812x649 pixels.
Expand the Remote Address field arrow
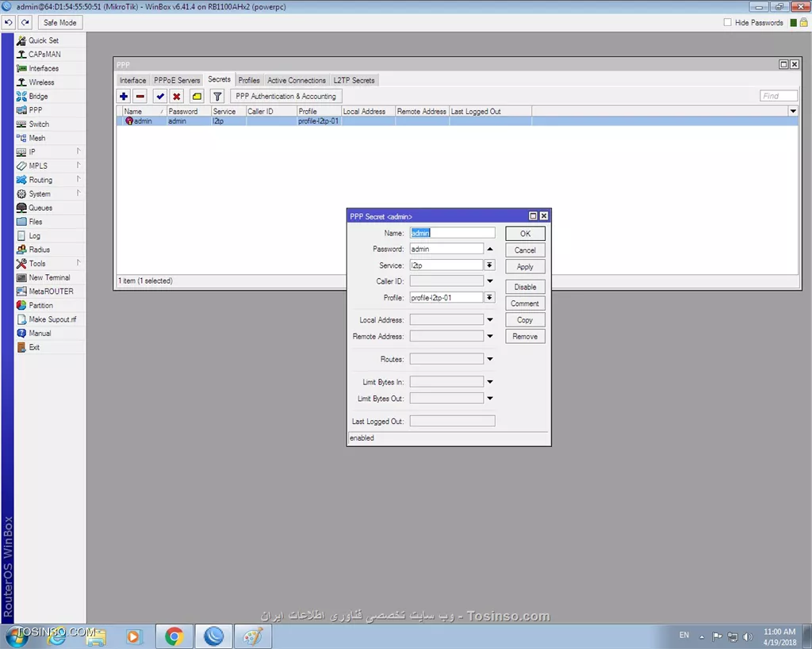pyautogui.click(x=490, y=337)
